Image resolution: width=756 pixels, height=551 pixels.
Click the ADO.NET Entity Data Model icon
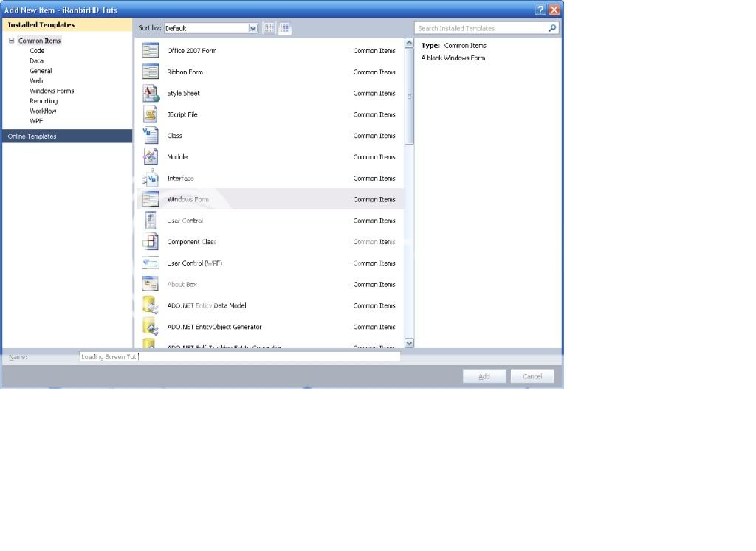(x=151, y=305)
